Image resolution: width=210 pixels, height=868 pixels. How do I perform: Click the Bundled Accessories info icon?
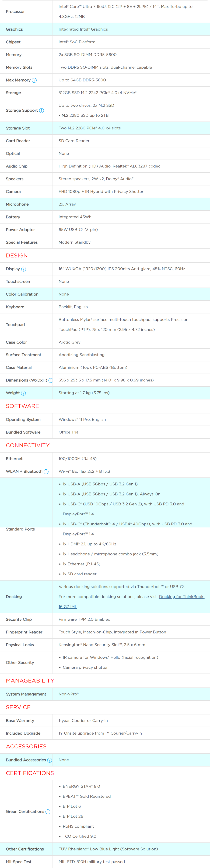click(x=50, y=760)
